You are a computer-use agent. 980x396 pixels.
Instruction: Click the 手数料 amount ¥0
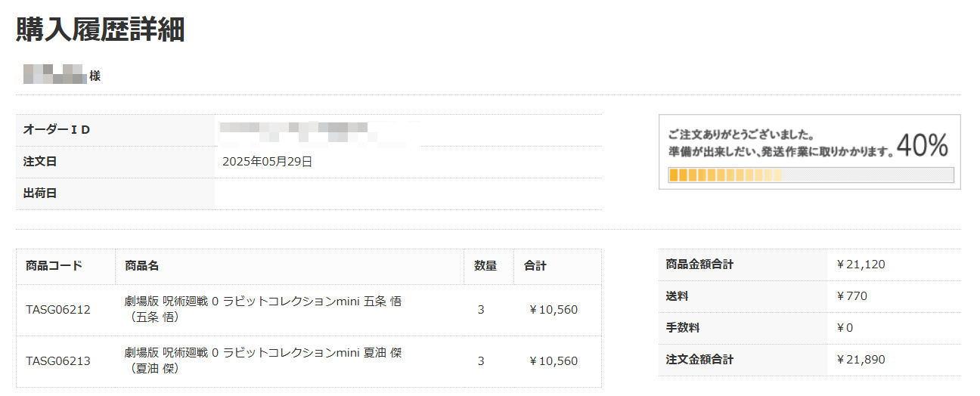845,328
